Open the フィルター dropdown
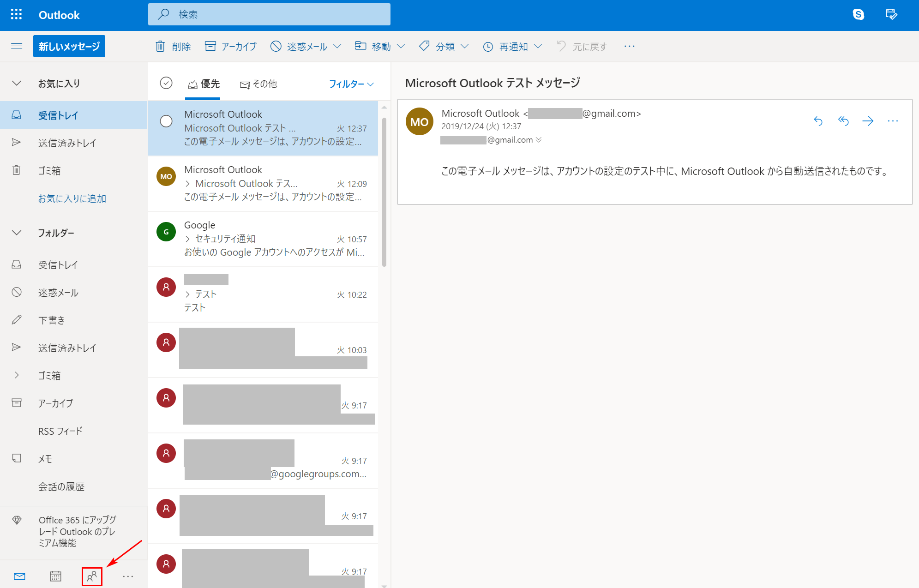Viewport: 919px width, 588px height. tap(351, 84)
